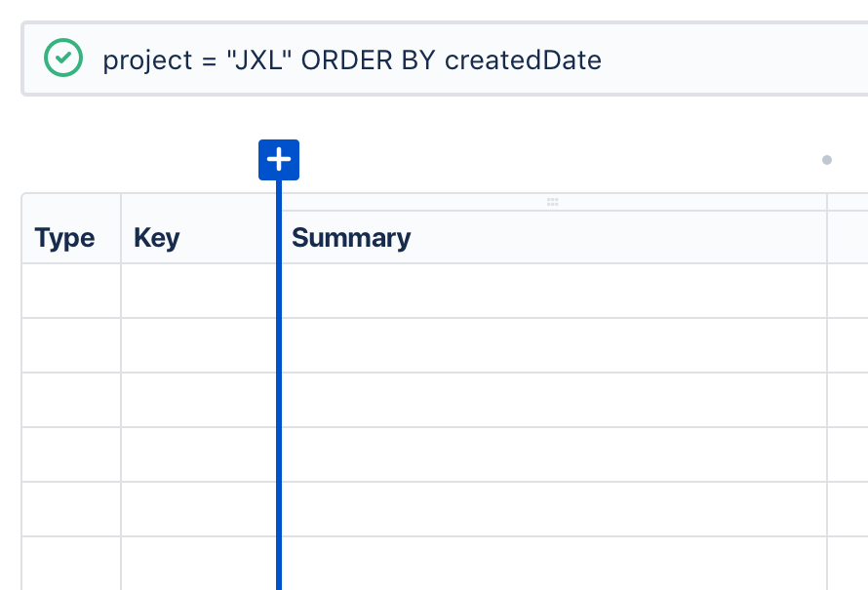Select the Type column header

pos(71,237)
